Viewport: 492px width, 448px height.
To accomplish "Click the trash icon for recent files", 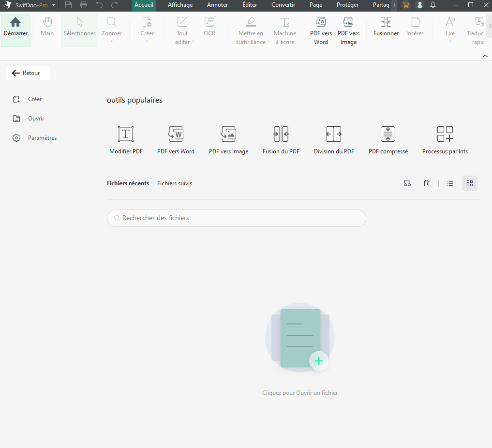I will (427, 183).
